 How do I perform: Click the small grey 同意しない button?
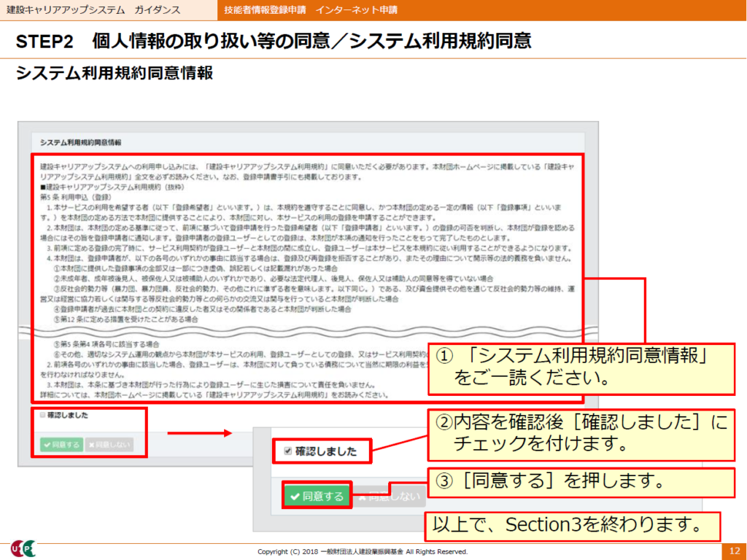coord(108,443)
